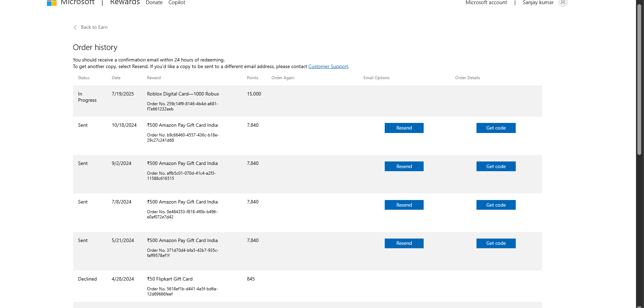The height and width of the screenshot is (308, 644).
Task: Select order number 371d70d4 text
Action: point(183,253)
